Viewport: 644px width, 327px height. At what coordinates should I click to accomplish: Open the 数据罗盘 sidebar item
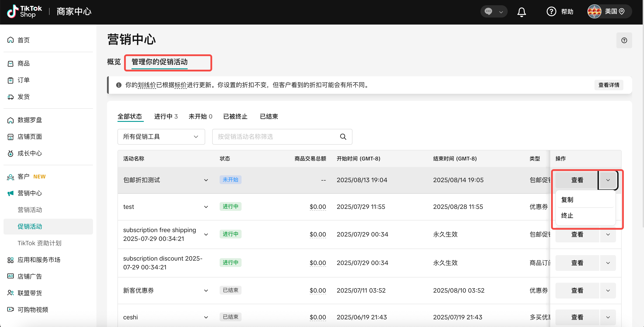pyautogui.click(x=30, y=120)
